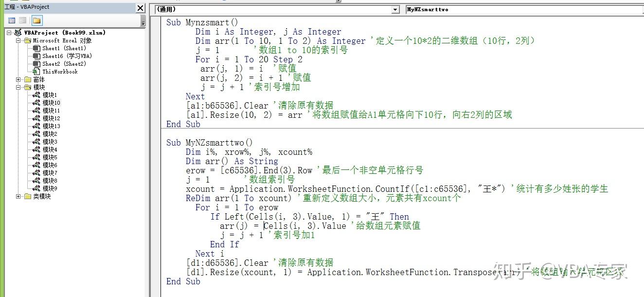The height and width of the screenshot is (297, 644).
Task: Open the MyNZsmarttwo procedure dropdown
Action: (x=524, y=9)
